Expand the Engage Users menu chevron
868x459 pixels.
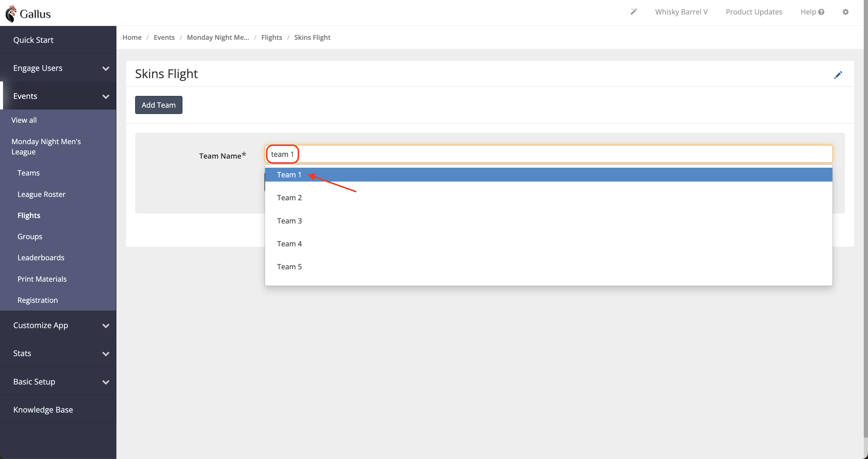click(106, 68)
